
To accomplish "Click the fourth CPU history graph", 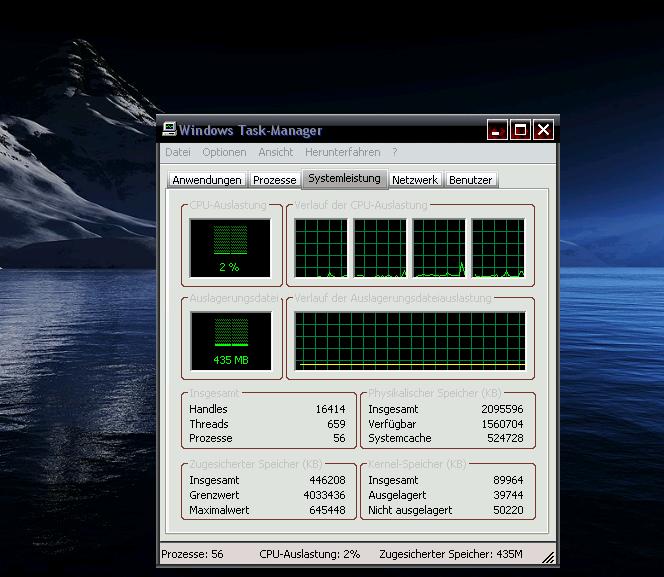I will (x=498, y=248).
